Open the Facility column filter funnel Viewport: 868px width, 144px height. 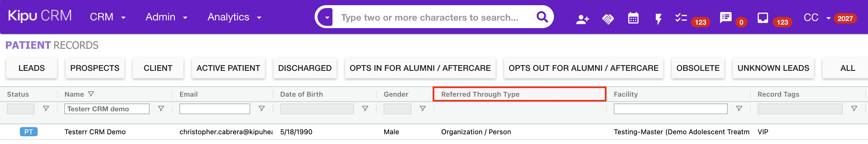pyautogui.click(x=739, y=108)
